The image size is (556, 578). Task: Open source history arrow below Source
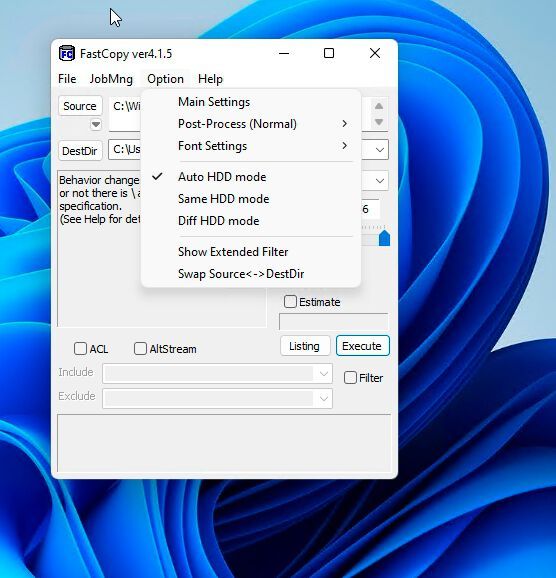[96, 124]
